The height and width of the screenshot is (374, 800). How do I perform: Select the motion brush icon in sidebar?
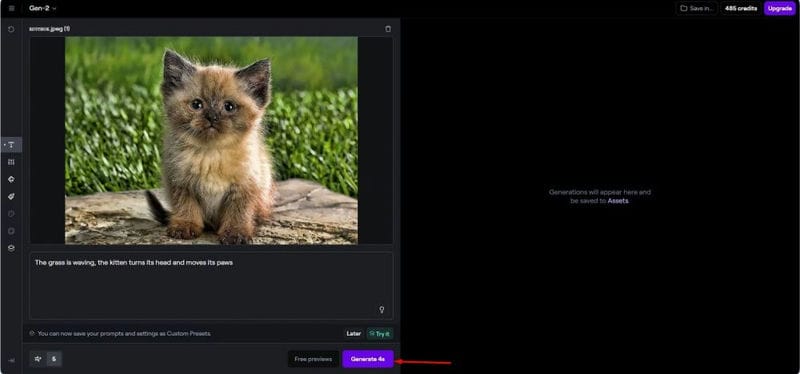tap(11, 196)
